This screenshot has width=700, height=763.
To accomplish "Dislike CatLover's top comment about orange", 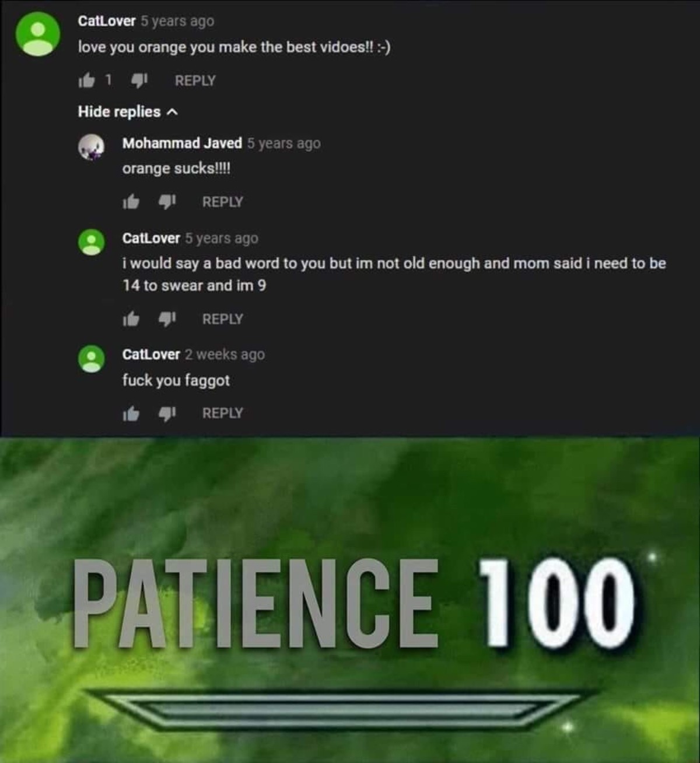I will [139, 80].
